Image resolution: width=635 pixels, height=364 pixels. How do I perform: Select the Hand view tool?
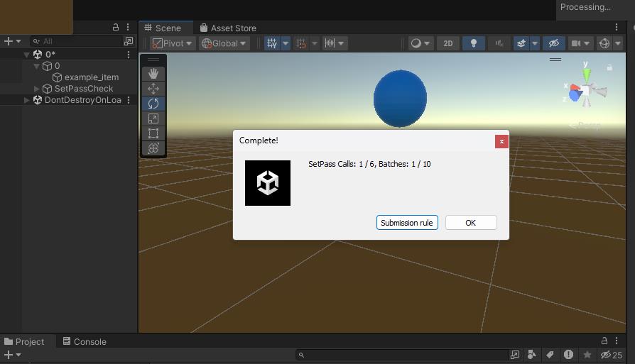point(153,74)
